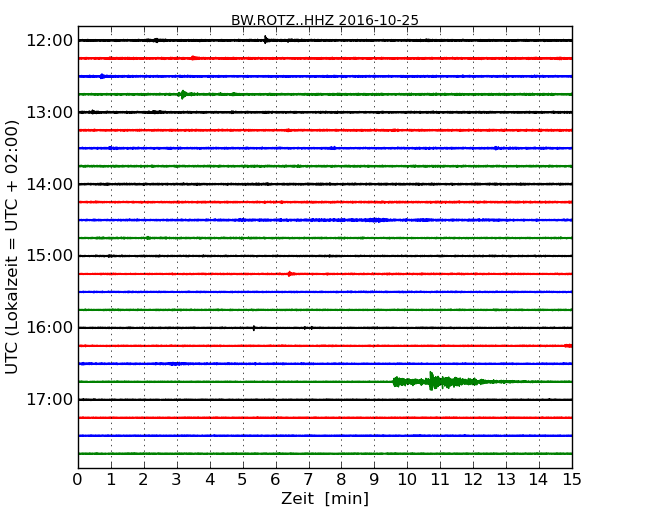Click the blue blip on the 12:30 trace
650x520 pixels.
click(102, 76)
